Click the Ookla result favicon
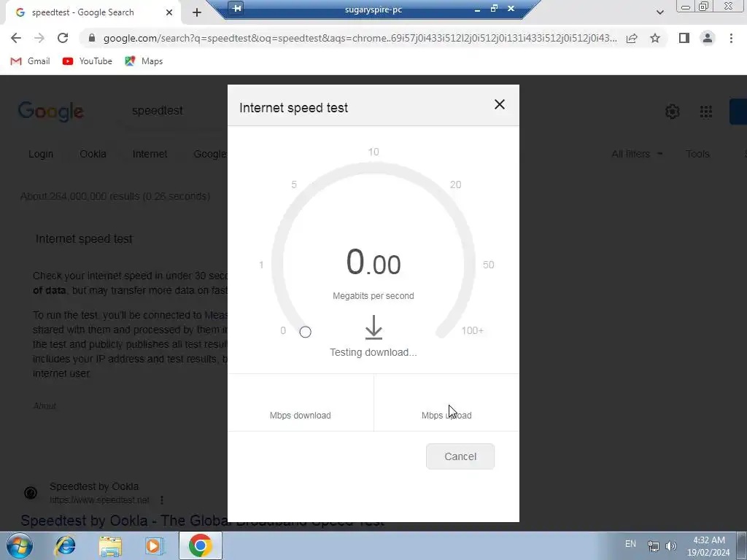 click(31, 493)
